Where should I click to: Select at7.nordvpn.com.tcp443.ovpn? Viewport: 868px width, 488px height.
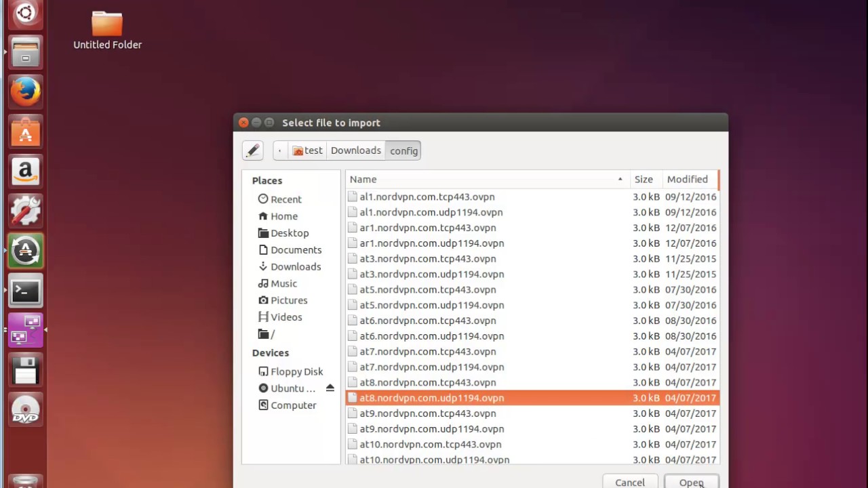[532, 351]
